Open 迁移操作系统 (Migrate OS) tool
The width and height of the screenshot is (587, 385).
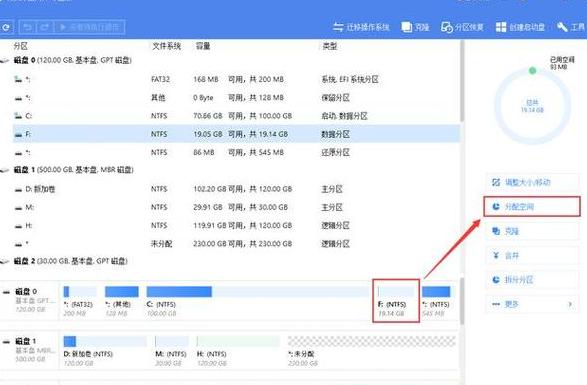(361, 27)
